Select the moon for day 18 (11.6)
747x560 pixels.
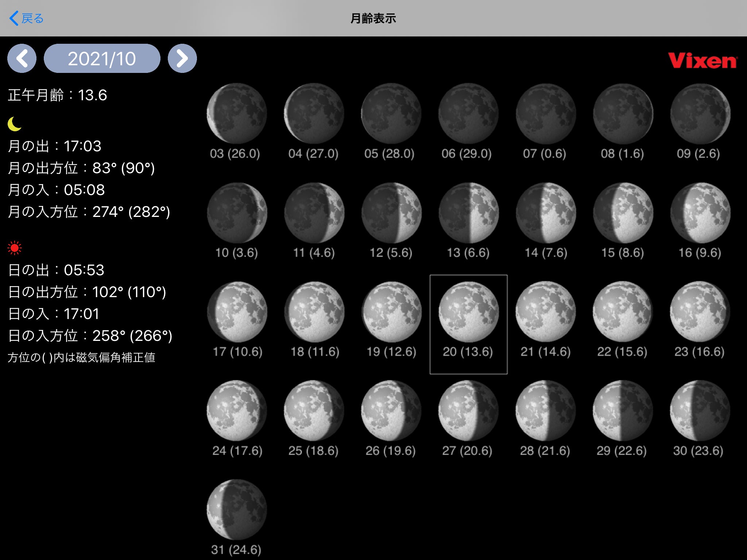314,312
